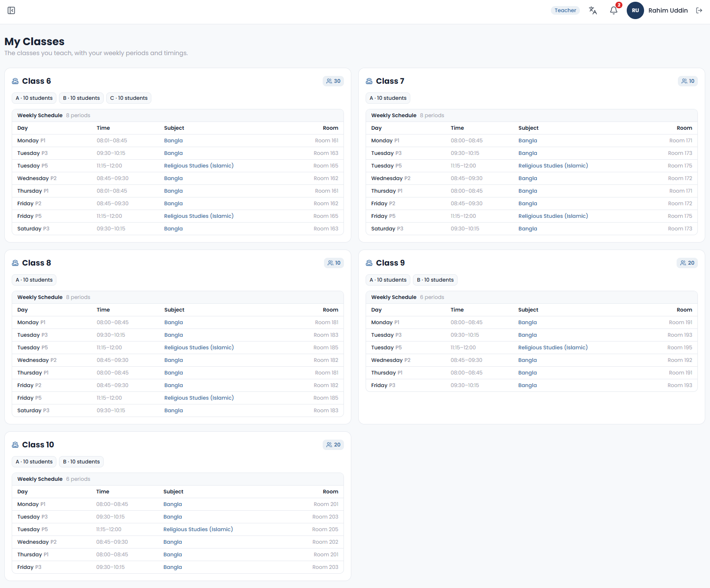Click the Class 6 student count badge 30
Image resolution: width=710 pixels, height=588 pixels.
pos(333,81)
